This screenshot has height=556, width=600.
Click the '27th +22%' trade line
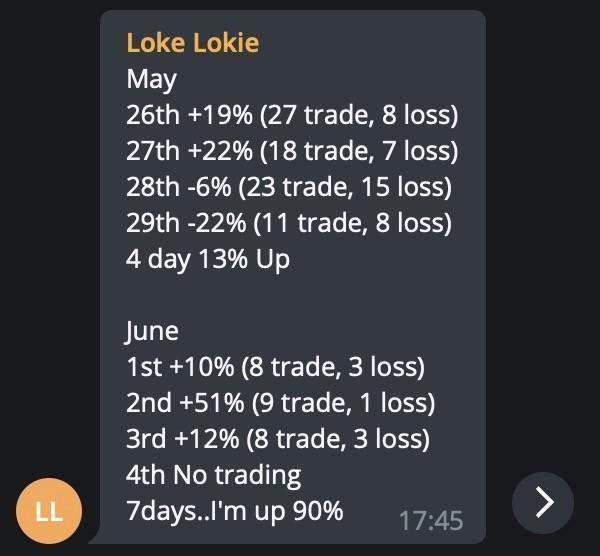point(292,150)
